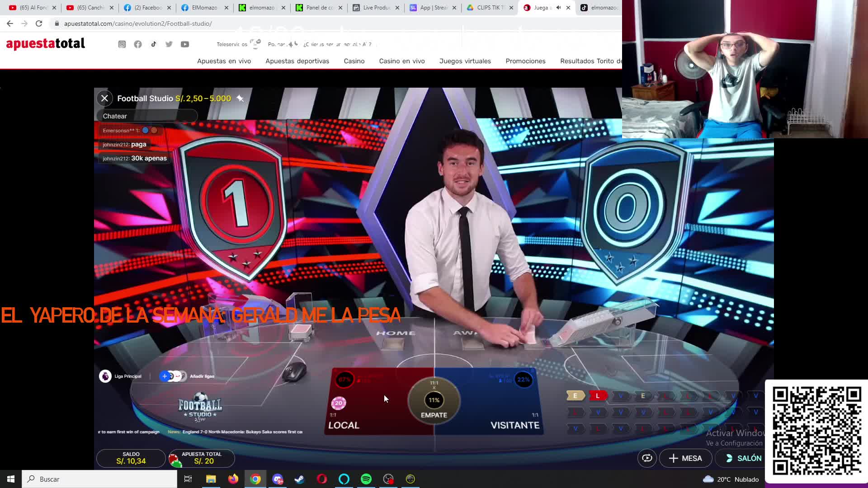Open Apuestas en vivo menu
Image resolution: width=868 pixels, height=488 pixels.
[224, 61]
